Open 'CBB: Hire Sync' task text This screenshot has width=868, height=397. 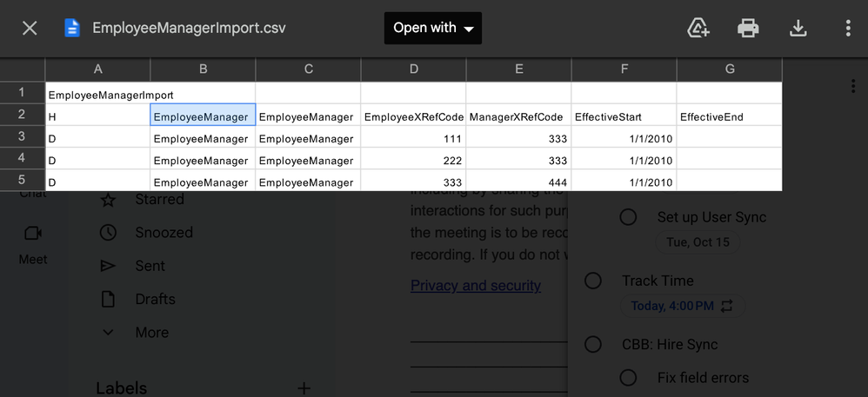click(x=670, y=345)
